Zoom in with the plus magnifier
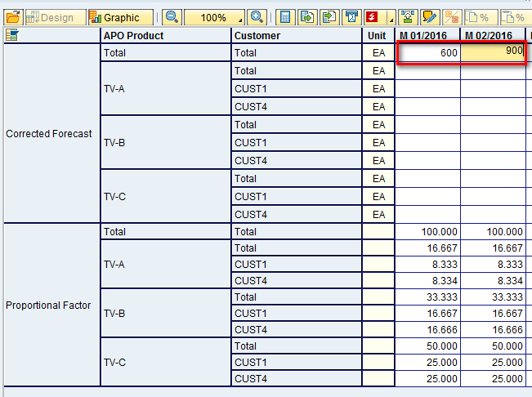This screenshot has height=397, width=532. 257,17
